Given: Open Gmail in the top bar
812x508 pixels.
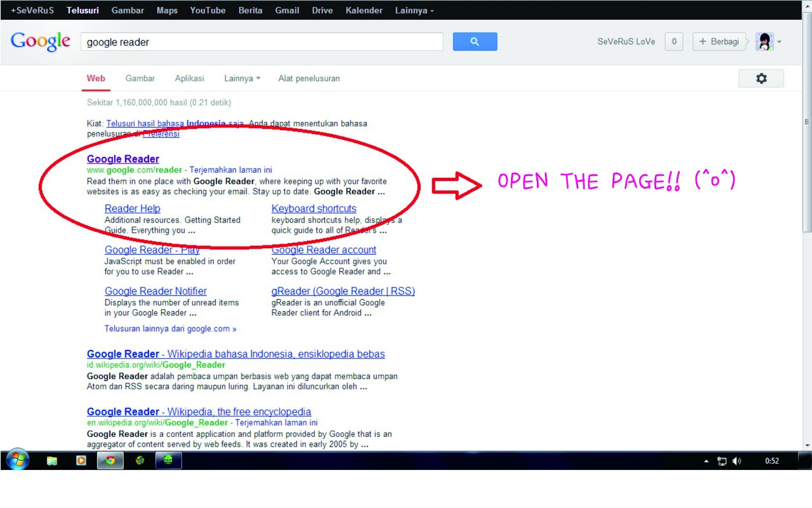Looking at the screenshot, I should (287, 10).
